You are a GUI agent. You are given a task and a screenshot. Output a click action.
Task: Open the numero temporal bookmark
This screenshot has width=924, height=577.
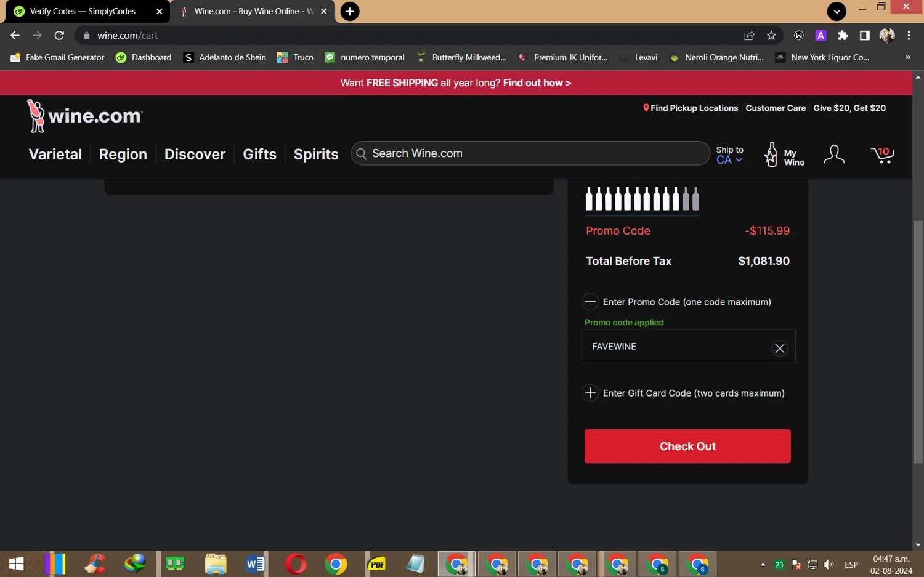pos(365,57)
